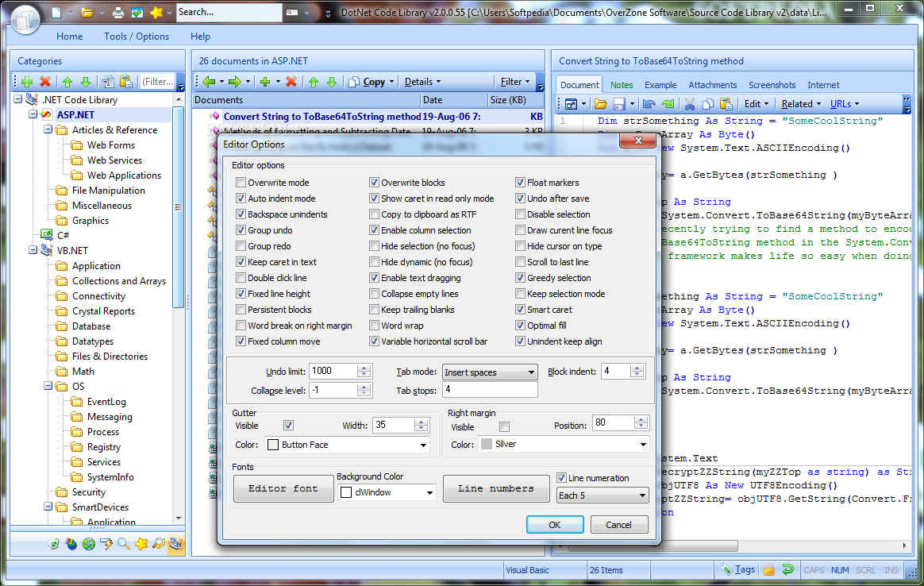This screenshot has width=924, height=586.
Task: Collapse the ASP.NET tree node
Action: 33,115
